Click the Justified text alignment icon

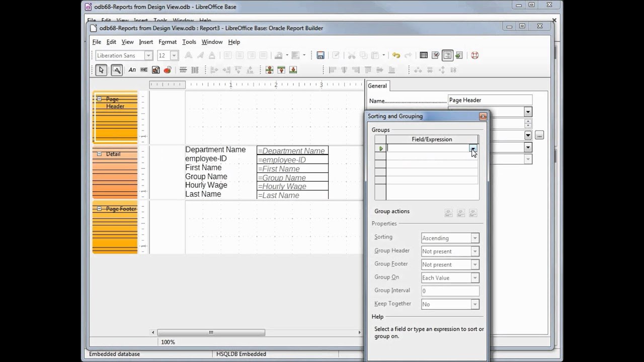pos(263,55)
